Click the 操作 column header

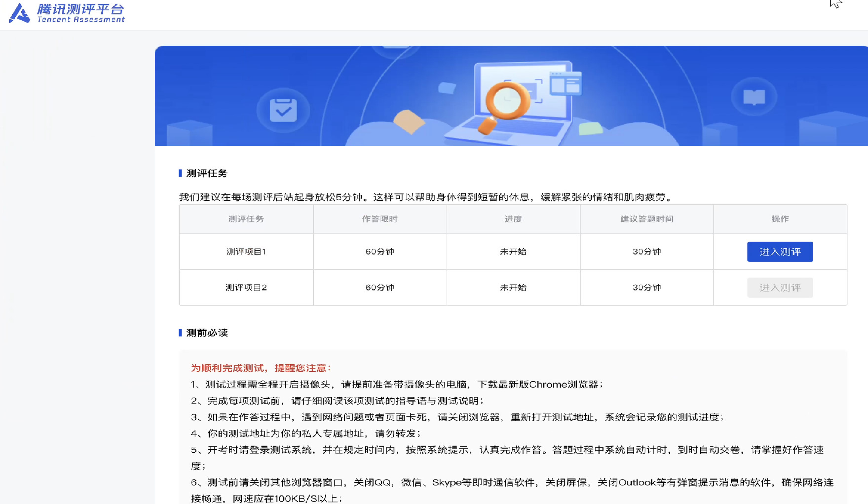[780, 219]
